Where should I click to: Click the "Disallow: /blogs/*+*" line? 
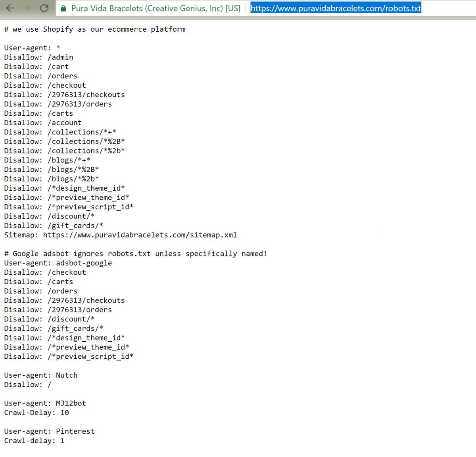[47, 160]
